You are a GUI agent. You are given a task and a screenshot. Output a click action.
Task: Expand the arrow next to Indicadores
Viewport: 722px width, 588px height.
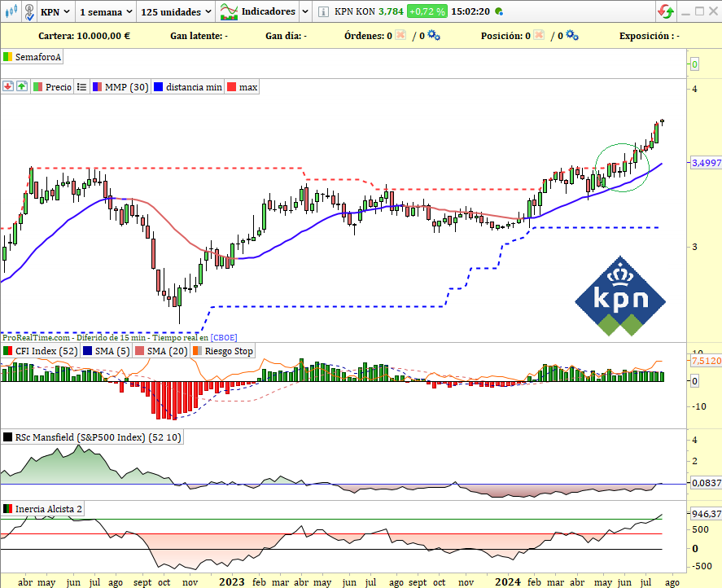(304, 11)
